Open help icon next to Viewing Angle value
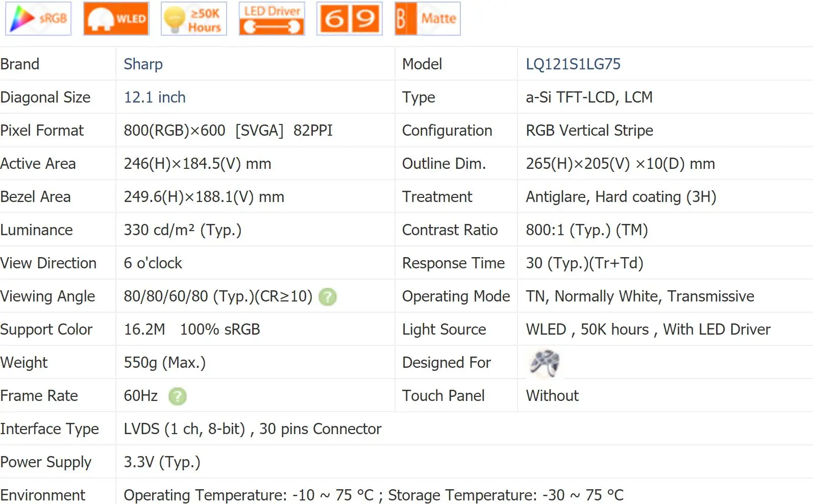The height and width of the screenshot is (504, 813). click(328, 297)
